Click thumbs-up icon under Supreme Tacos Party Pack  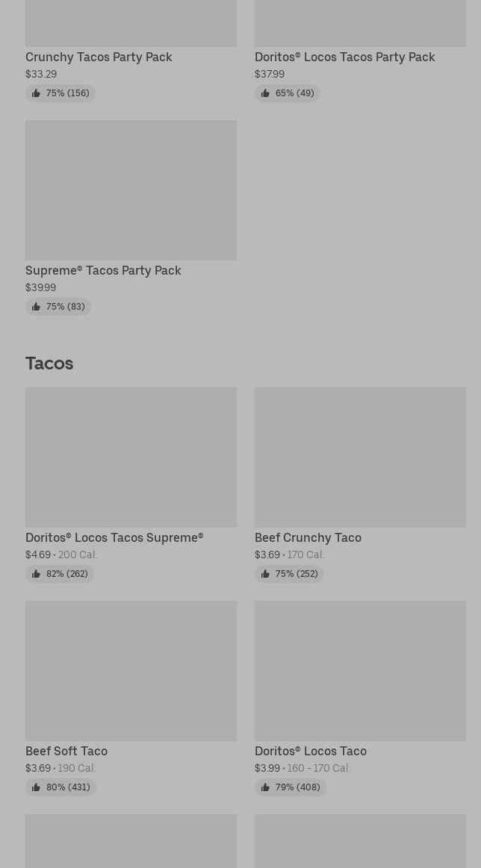click(x=36, y=307)
